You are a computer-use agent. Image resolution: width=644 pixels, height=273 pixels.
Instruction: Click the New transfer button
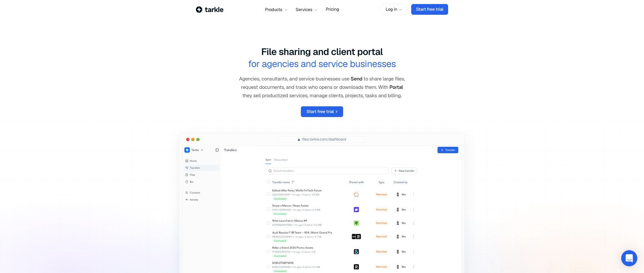[404, 171]
